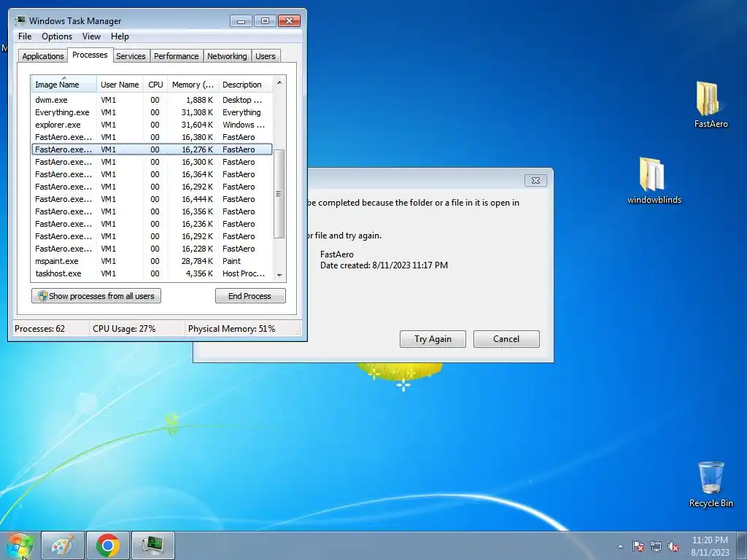Screen dimensions: 747x560
Task: Select FastAero process using 16,276 K
Action: (152, 149)
